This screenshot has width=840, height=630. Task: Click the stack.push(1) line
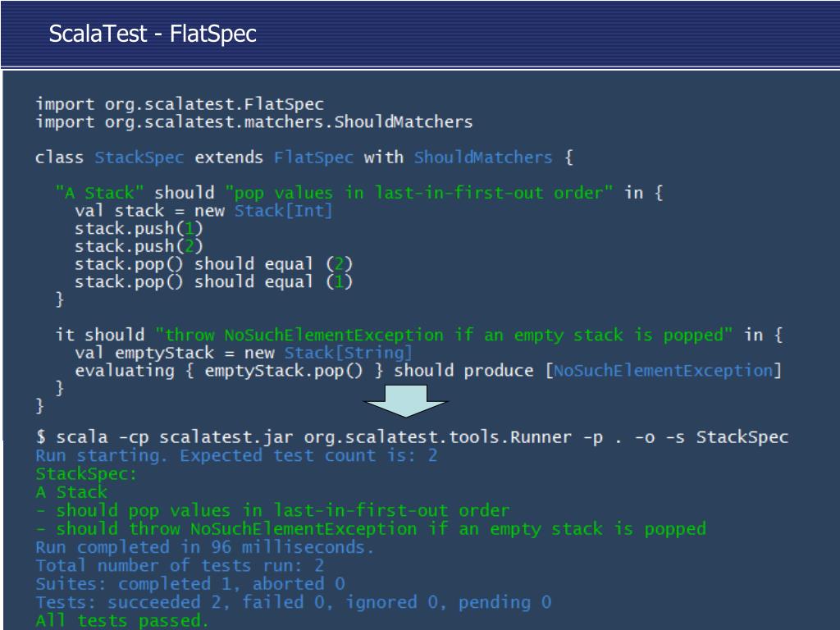click(x=139, y=229)
